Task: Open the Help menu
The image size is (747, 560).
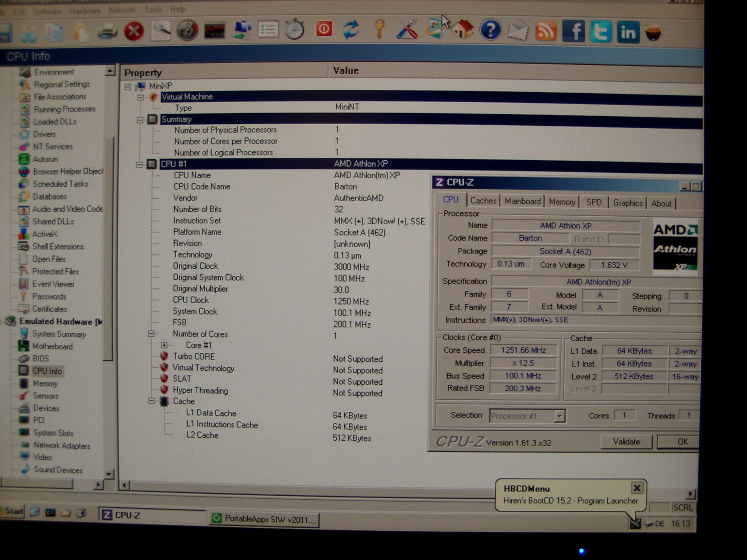Action: pyautogui.click(x=178, y=9)
